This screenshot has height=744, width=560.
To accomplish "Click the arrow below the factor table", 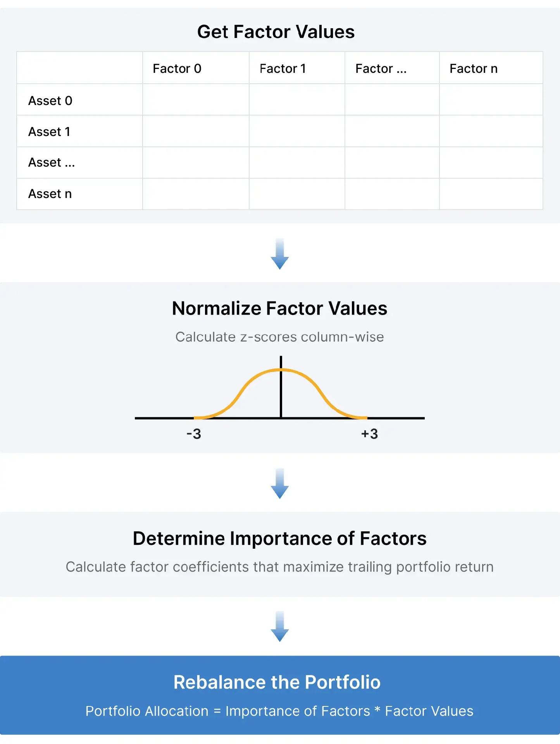I will (x=280, y=254).
